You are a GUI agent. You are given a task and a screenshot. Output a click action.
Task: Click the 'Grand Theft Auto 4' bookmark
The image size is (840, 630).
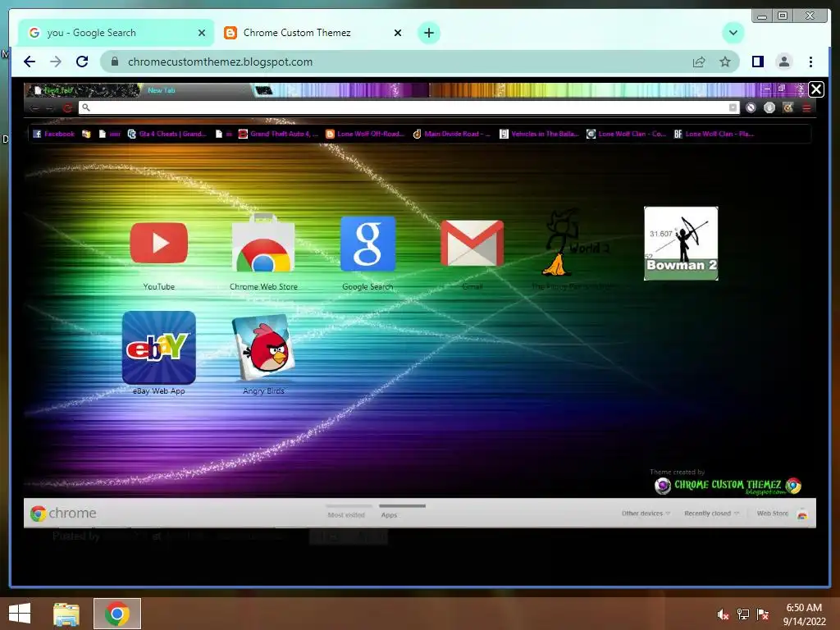pos(278,134)
